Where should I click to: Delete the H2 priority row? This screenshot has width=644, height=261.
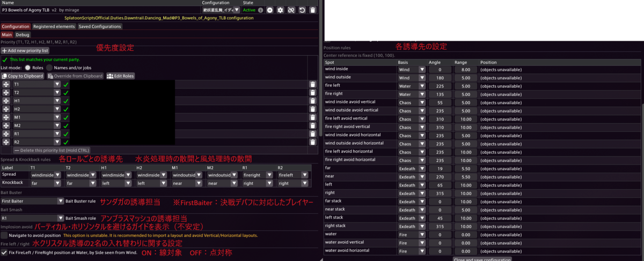coord(313,109)
